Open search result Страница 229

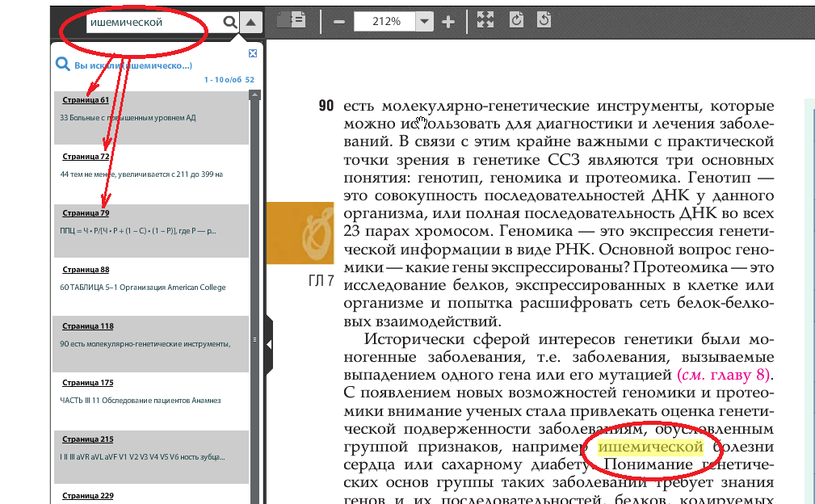(x=88, y=496)
